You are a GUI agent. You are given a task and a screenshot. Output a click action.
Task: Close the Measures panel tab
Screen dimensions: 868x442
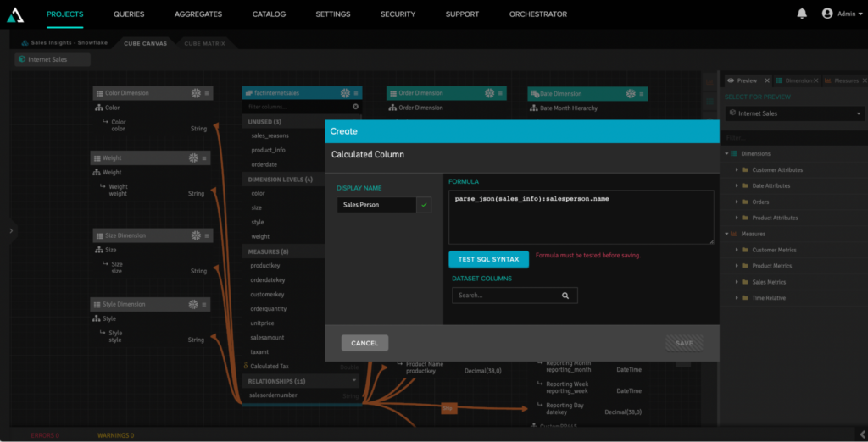pyautogui.click(x=863, y=80)
